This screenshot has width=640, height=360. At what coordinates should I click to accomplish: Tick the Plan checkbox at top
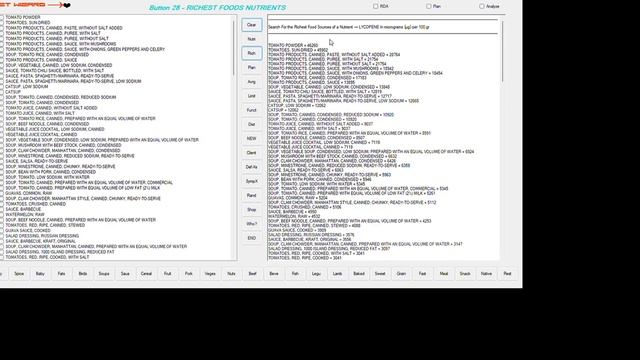click(429, 7)
